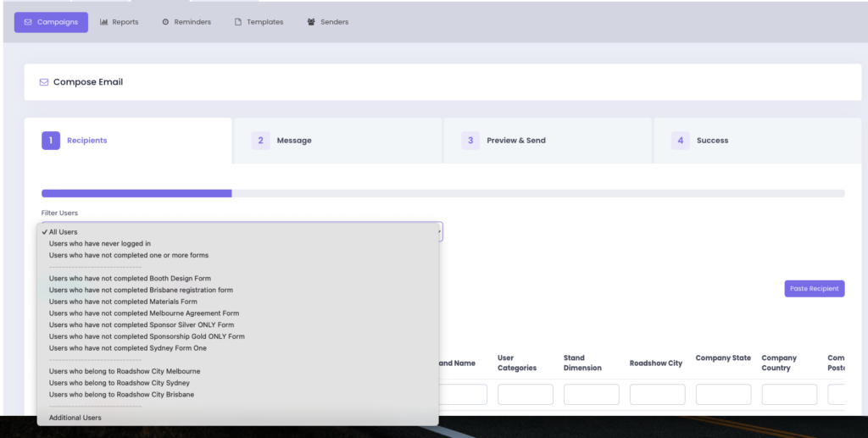Click the Reports bar chart icon

pyautogui.click(x=103, y=22)
